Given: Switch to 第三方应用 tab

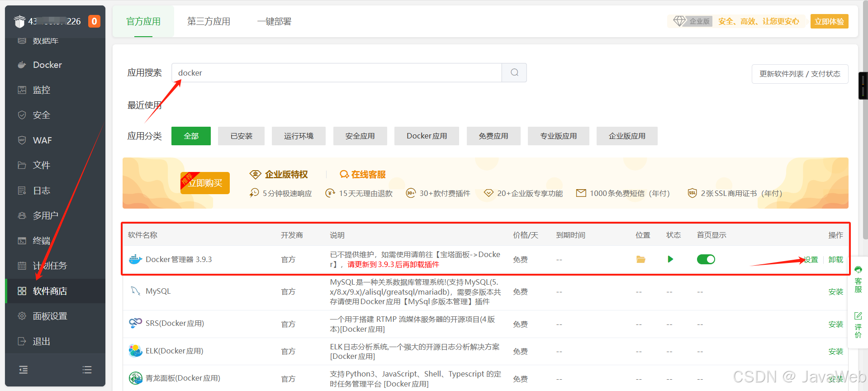Looking at the screenshot, I should 209,21.
